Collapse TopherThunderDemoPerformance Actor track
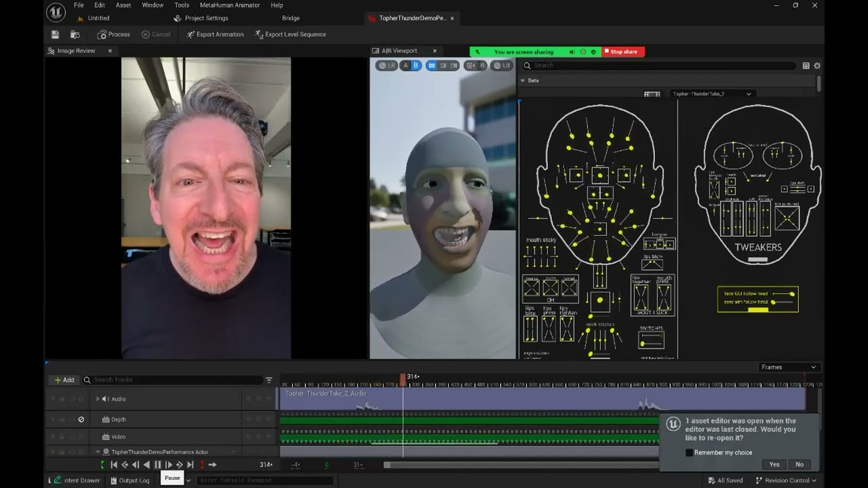This screenshot has height=488, width=868. [x=97, y=452]
